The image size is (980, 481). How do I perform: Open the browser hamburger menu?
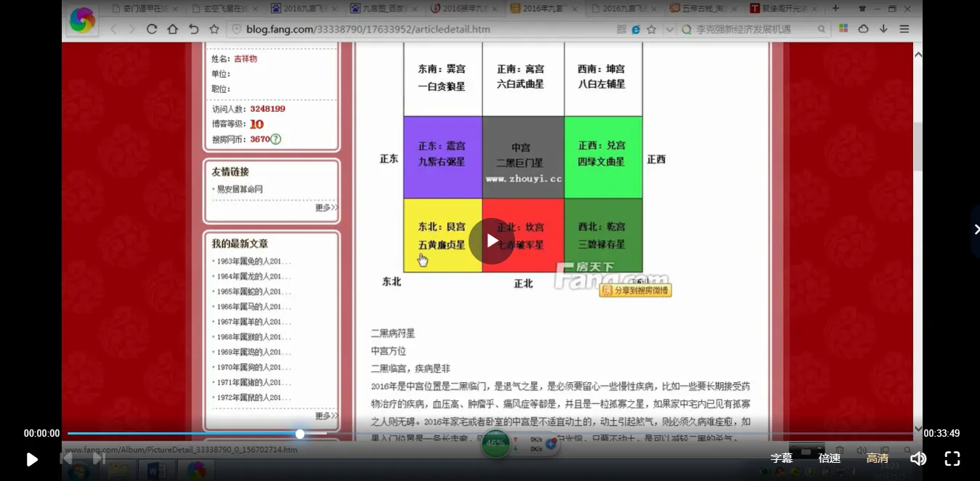pos(904,29)
